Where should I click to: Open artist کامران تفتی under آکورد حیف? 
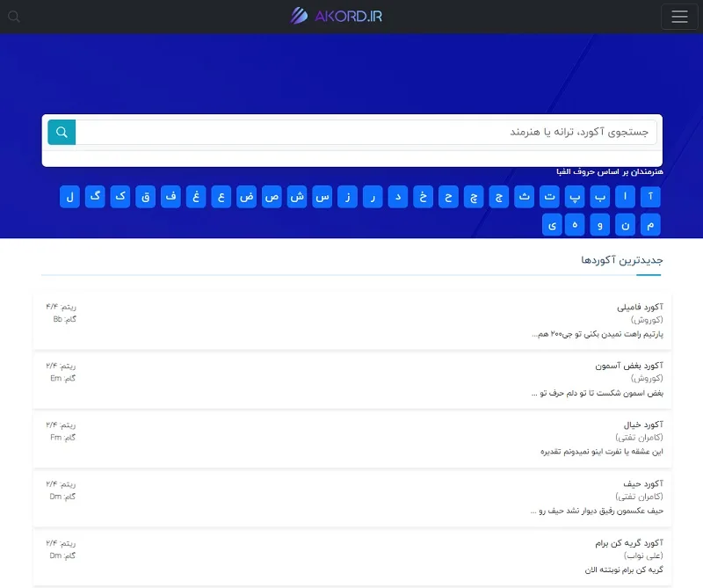[640, 497]
